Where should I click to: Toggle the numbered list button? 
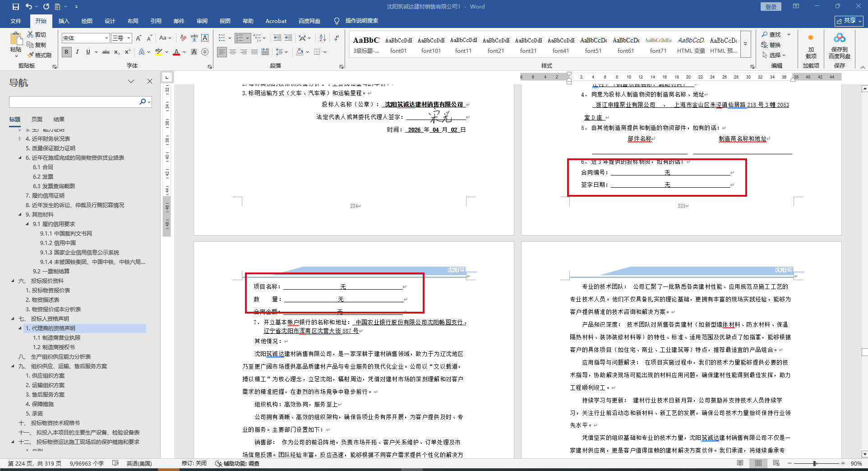tap(240, 38)
